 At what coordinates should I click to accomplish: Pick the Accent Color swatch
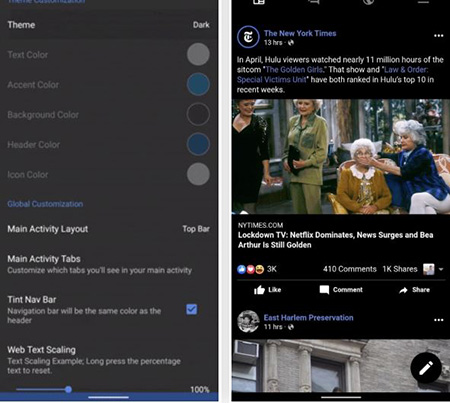coord(198,84)
